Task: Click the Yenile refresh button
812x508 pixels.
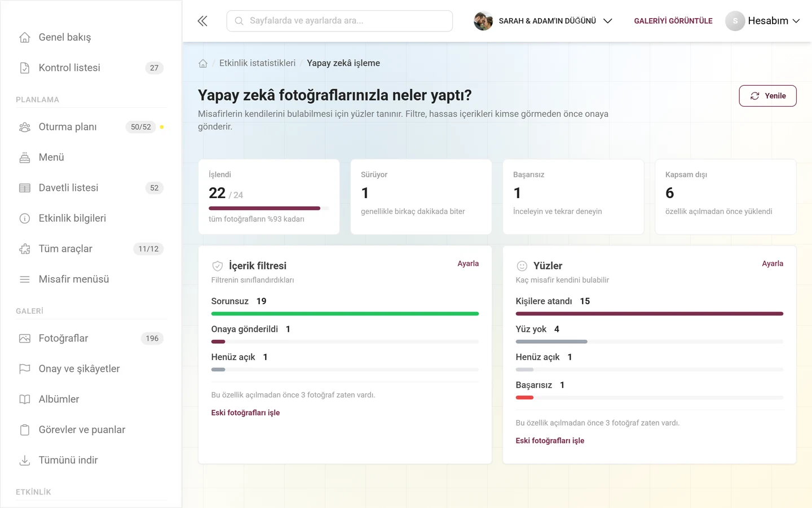Action: [x=767, y=96]
